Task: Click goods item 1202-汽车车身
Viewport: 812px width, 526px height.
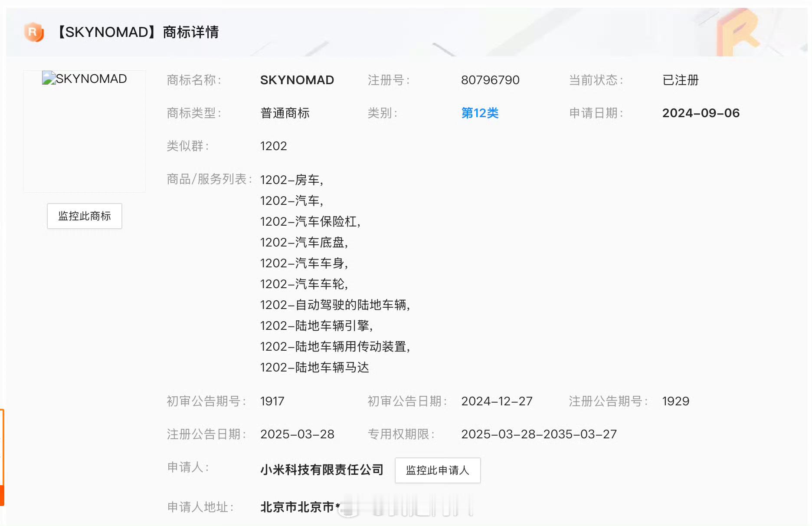Action: (x=304, y=263)
